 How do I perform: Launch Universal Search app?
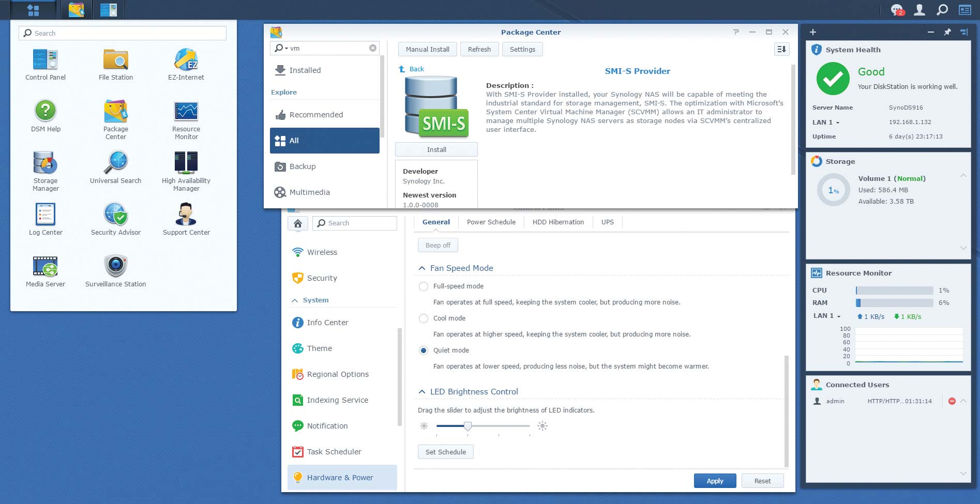[116, 167]
